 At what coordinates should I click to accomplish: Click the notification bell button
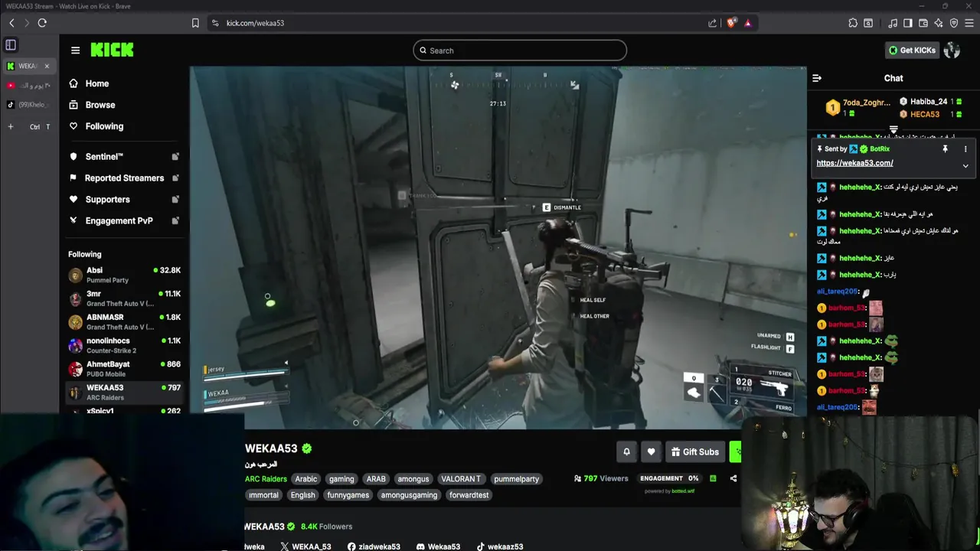coord(626,452)
